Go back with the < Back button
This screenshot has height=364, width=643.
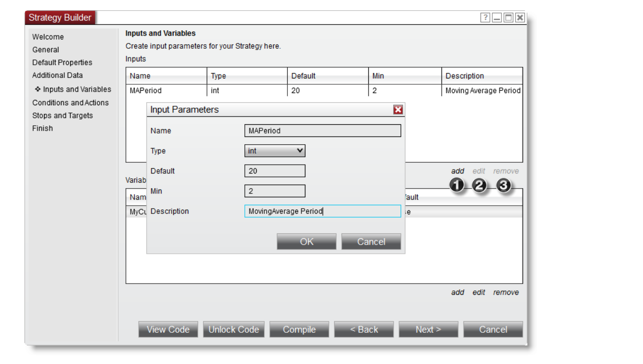[363, 329]
